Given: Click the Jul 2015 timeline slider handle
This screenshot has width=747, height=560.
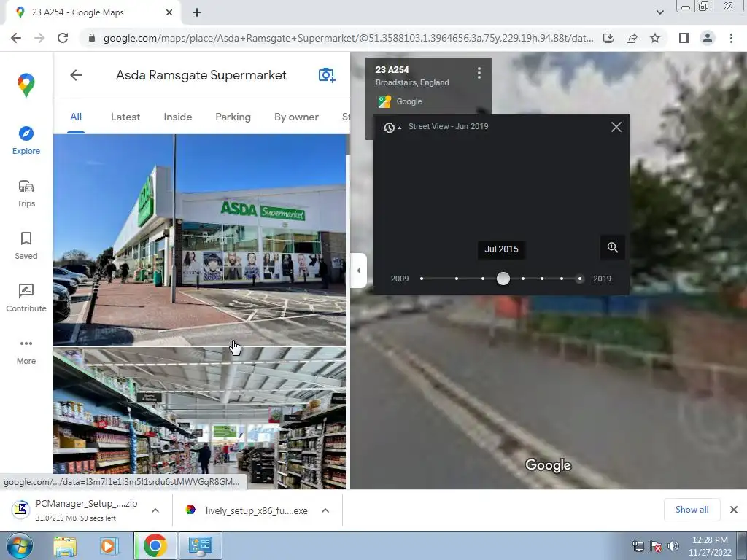Looking at the screenshot, I should [503, 279].
